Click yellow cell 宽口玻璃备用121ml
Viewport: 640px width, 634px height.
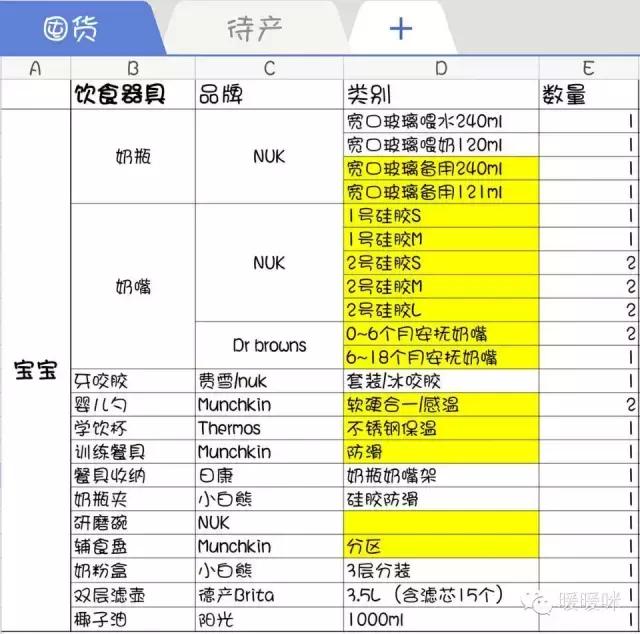441,192
